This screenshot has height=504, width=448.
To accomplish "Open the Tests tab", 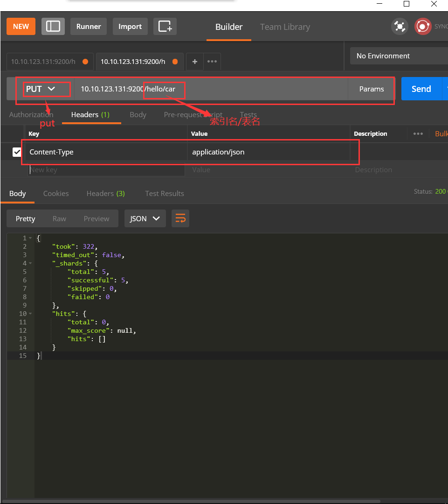I will tap(248, 115).
